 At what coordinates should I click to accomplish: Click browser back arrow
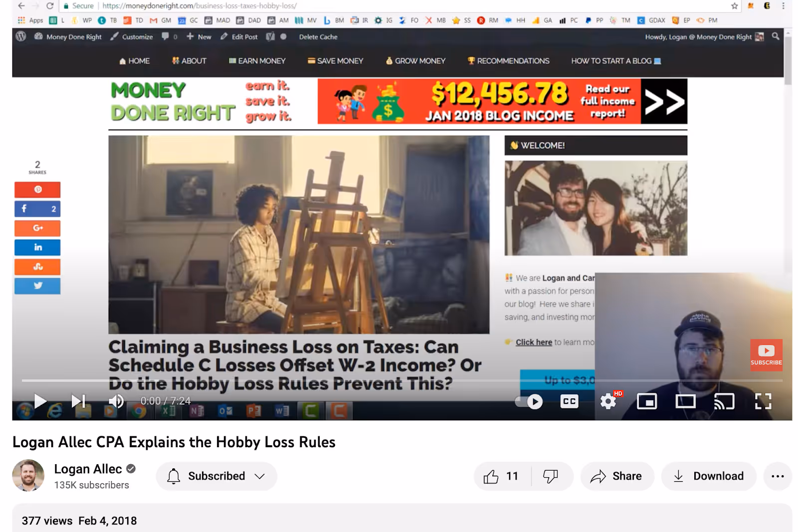(x=21, y=6)
